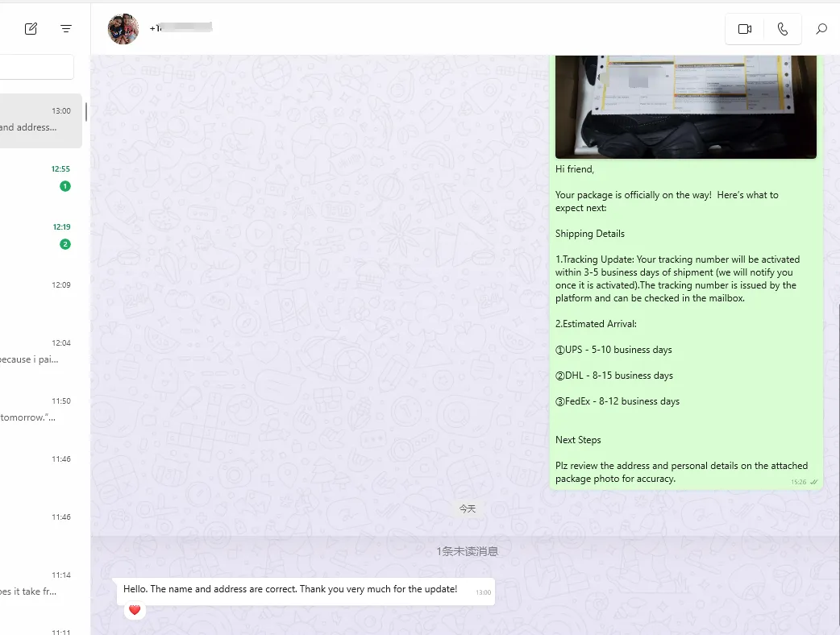The width and height of the screenshot is (840, 635).
Task: Click the 13:00 received message timestamp
Action: 483,592
